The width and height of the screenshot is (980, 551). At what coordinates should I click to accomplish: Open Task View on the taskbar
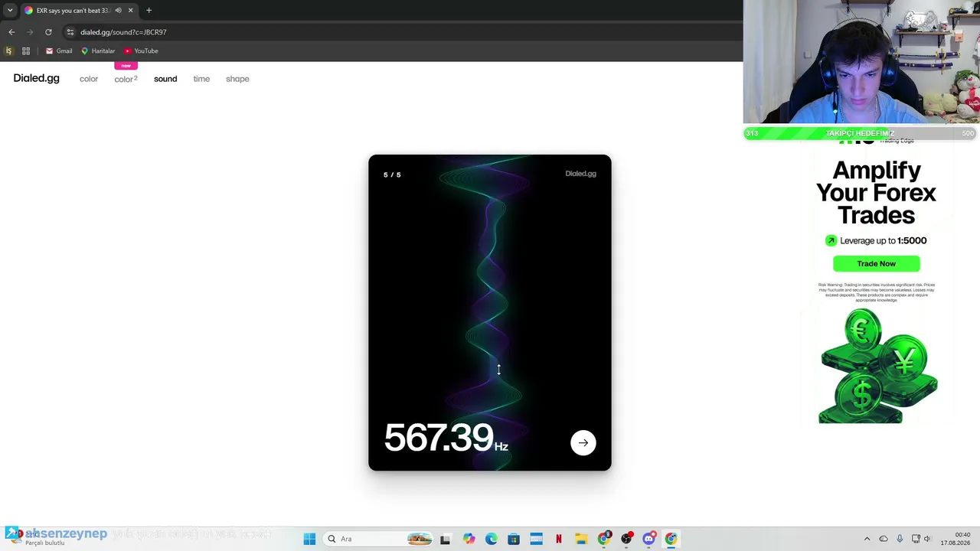pos(445,539)
